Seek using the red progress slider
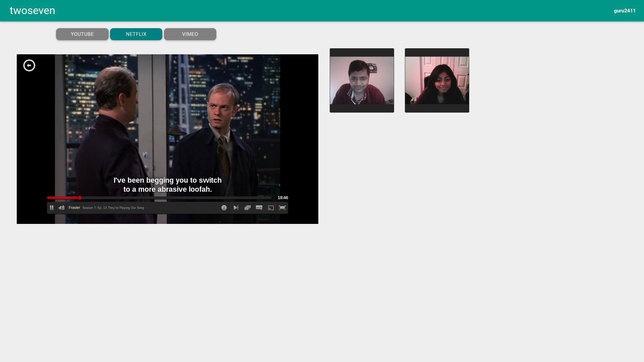 click(80, 198)
